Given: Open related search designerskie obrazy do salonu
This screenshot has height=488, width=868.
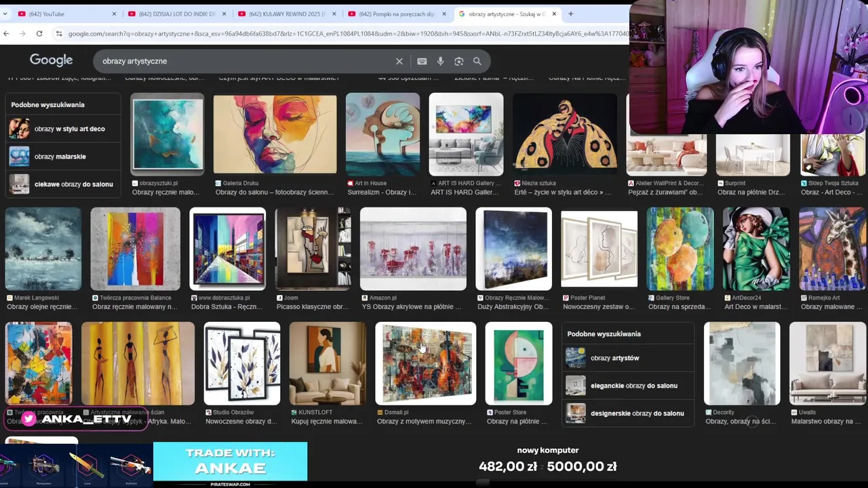Looking at the screenshot, I should pyautogui.click(x=628, y=413).
